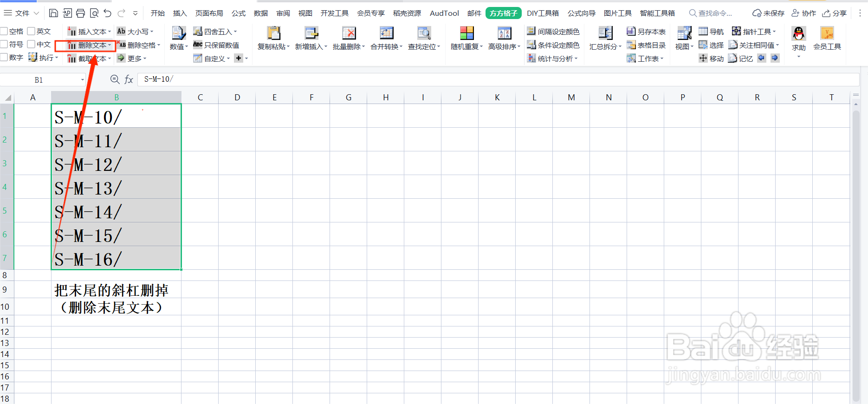Screen dimensions: 868x404
Task: Click 另存本表 save sheet tool
Action: click(x=646, y=31)
